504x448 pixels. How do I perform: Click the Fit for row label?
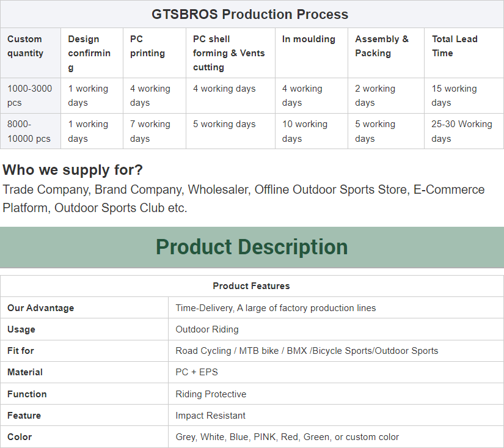click(x=21, y=351)
